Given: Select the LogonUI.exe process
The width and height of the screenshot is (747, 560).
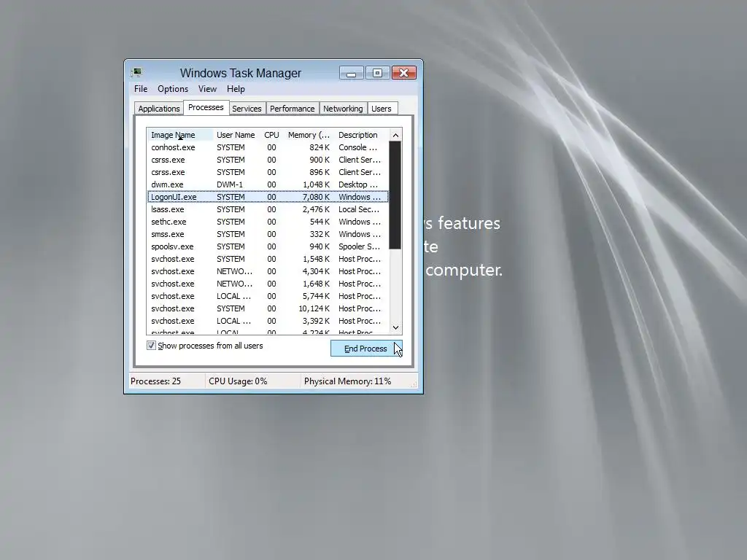Looking at the screenshot, I should coord(268,197).
